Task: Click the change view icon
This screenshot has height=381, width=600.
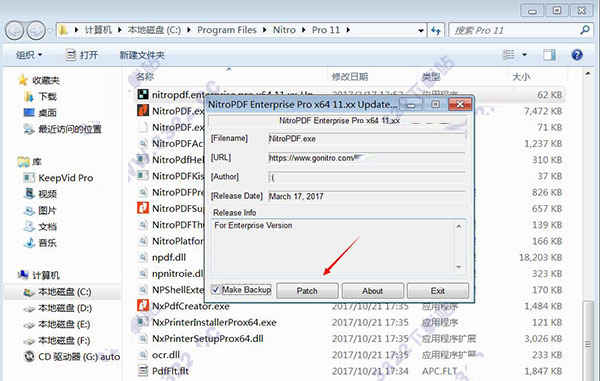Action: point(509,55)
